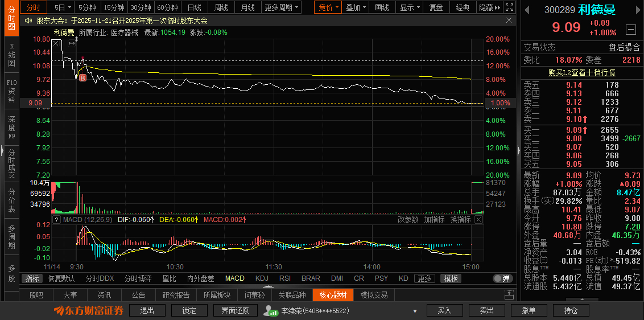This screenshot has height=320, width=644.
Task: Close the shareholder meeting announcement bar
Action: tap(509, 20)
